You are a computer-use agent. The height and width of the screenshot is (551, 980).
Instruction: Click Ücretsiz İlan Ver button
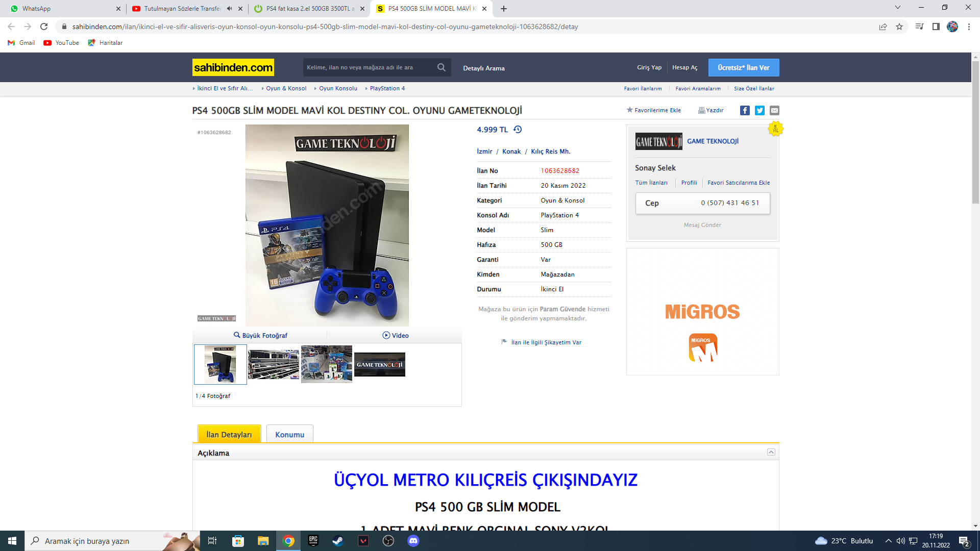743,67
